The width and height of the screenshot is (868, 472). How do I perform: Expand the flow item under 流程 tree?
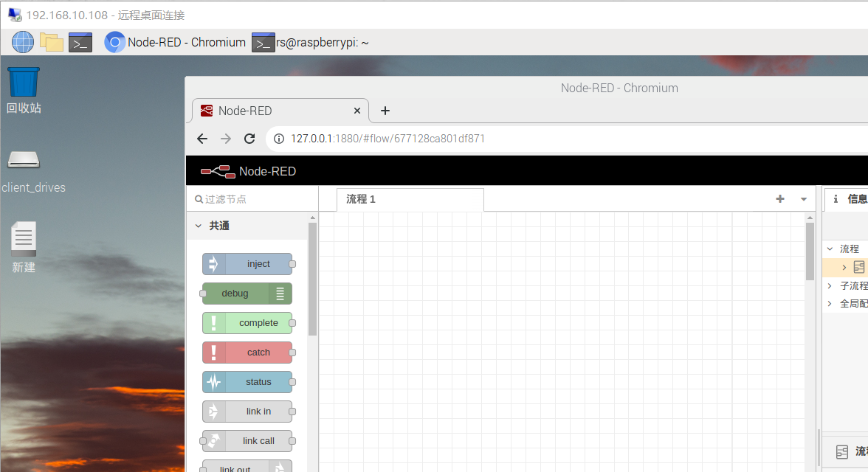tap(844, 267)
